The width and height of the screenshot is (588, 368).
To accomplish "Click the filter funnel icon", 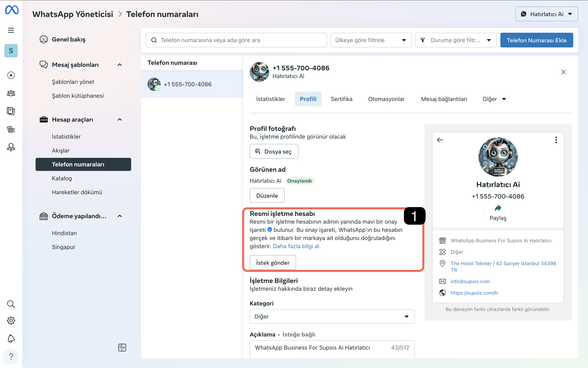I will click(x=423, y=40).
